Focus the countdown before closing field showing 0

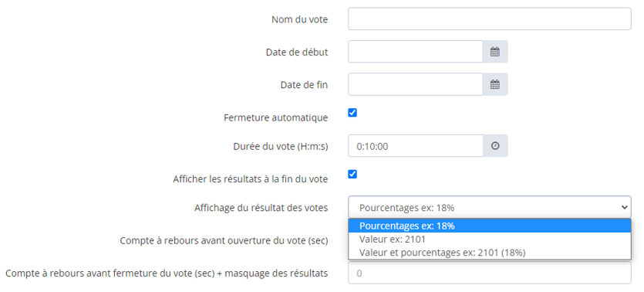(490, 273)
